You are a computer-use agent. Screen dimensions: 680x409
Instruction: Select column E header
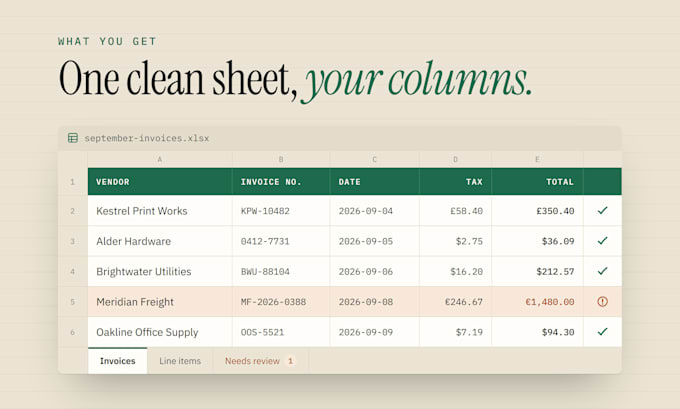coord(537,160)
